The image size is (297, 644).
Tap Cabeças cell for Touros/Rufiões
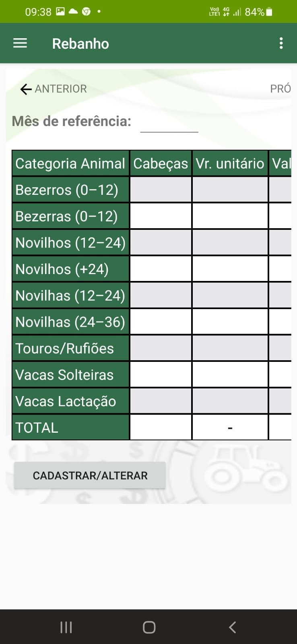pyautogui.click(x=161, y=348)
